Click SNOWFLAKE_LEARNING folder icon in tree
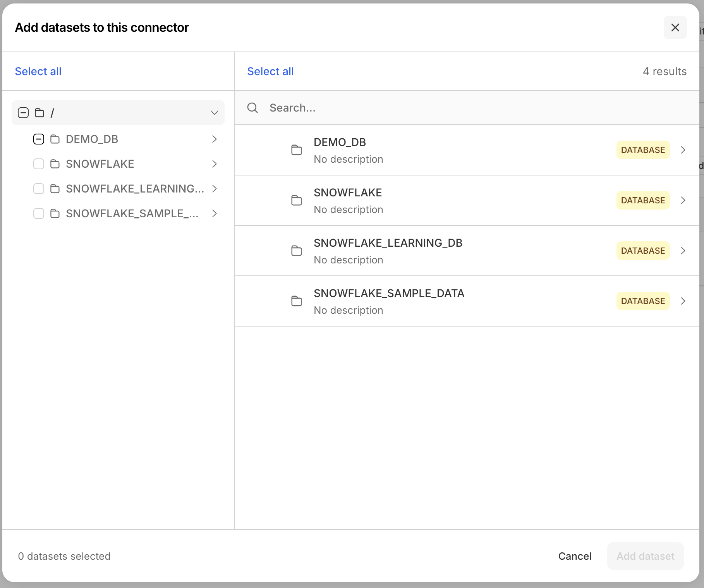 click(x=55, y=189)
